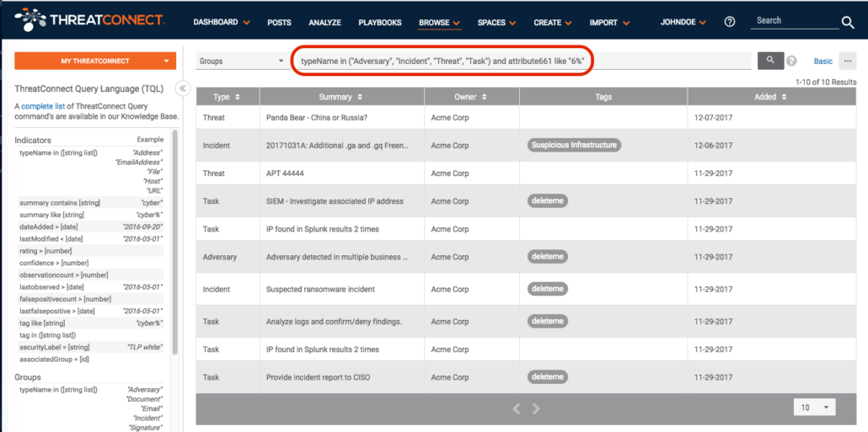Open the APT 44444 threat row
The width and height of the screenshot is (868, 432).
(285, 173)
